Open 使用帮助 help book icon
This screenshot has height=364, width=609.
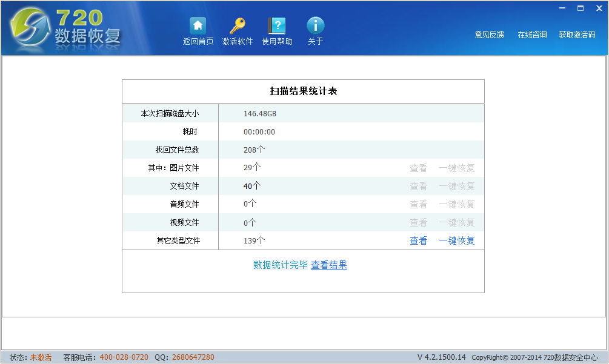pyautogui.click(x=277, y=26)
